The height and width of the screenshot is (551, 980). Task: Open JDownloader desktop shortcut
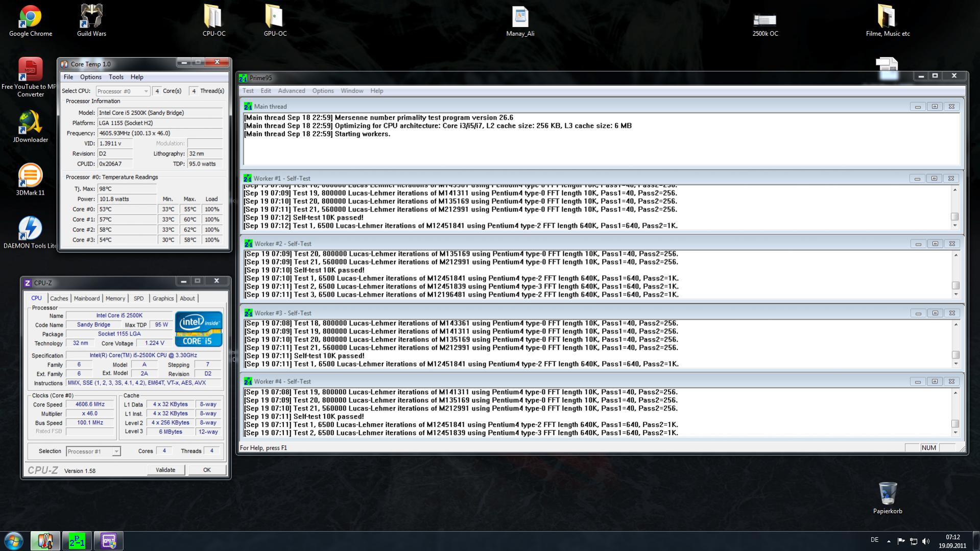pyautogui.click(x=30, y=126)
